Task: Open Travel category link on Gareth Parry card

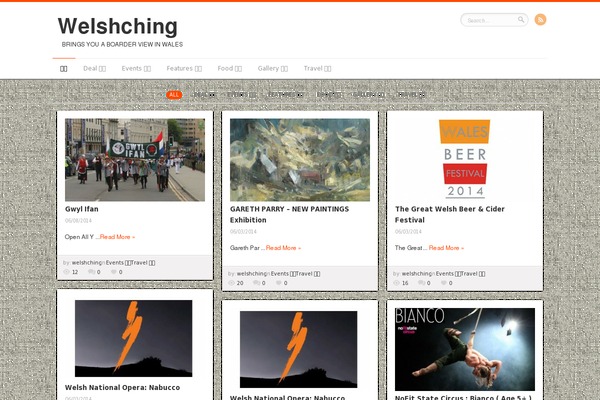Action: (308, 274)
